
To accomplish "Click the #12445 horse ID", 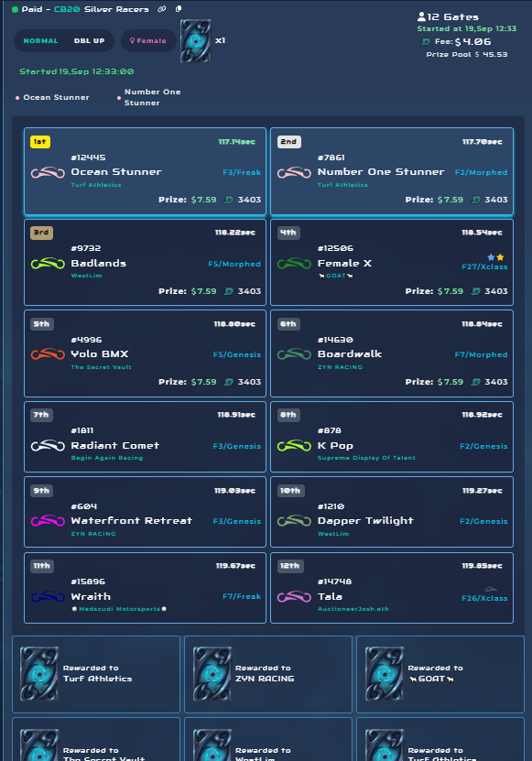I will [88, 158].
